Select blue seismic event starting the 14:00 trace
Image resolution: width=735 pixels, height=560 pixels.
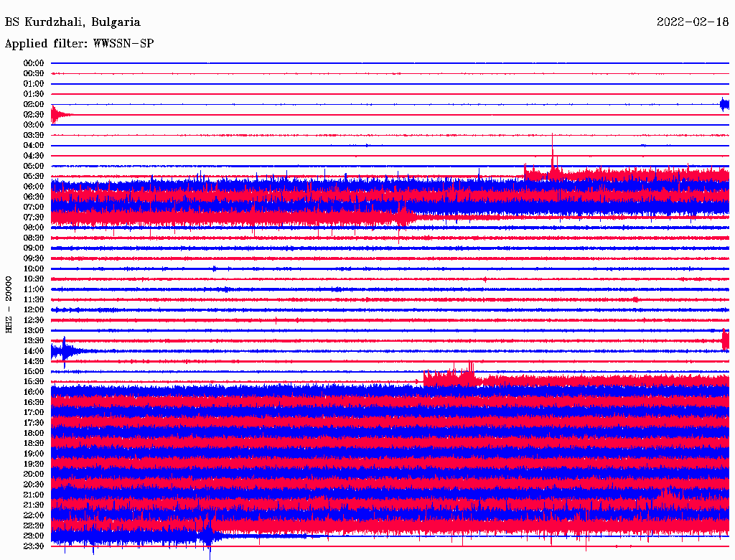coord(66,350)
